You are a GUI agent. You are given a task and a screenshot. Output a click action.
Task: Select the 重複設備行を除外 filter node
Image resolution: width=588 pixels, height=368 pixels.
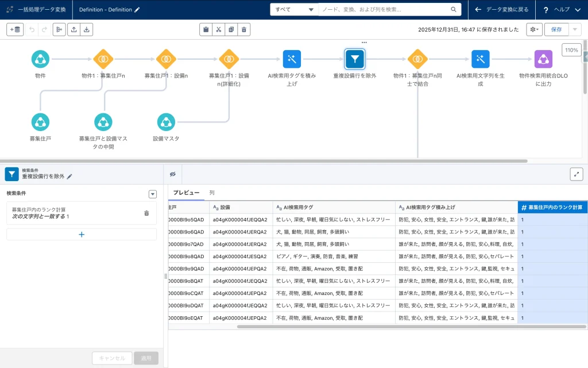355,59
